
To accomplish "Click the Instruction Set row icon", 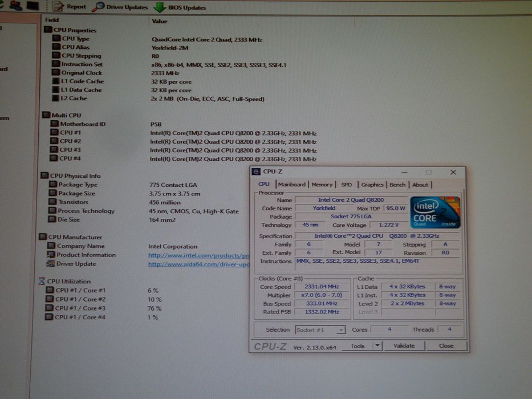I will pyautogui.click(x=56, y=64).
